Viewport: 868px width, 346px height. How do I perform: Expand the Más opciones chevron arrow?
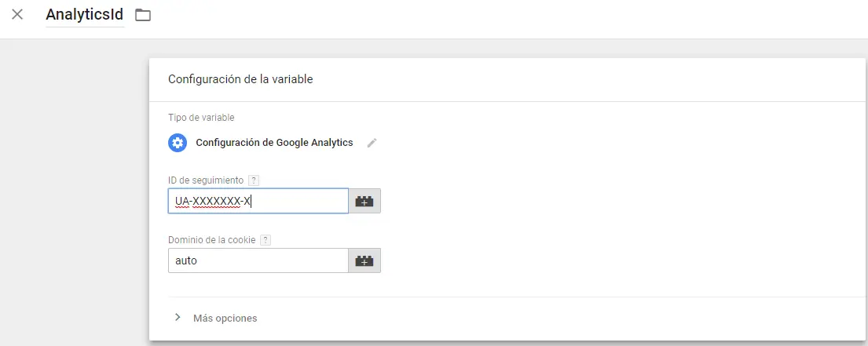178,318
